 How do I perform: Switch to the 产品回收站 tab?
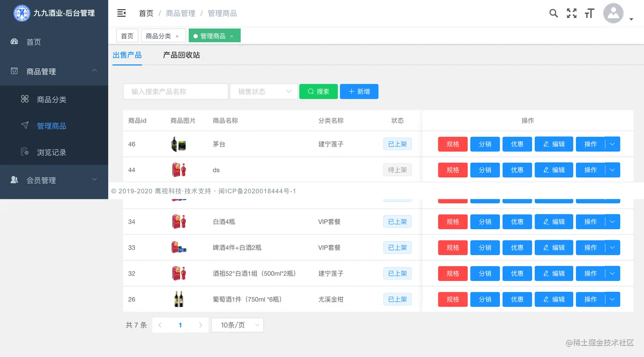(181, 55)
